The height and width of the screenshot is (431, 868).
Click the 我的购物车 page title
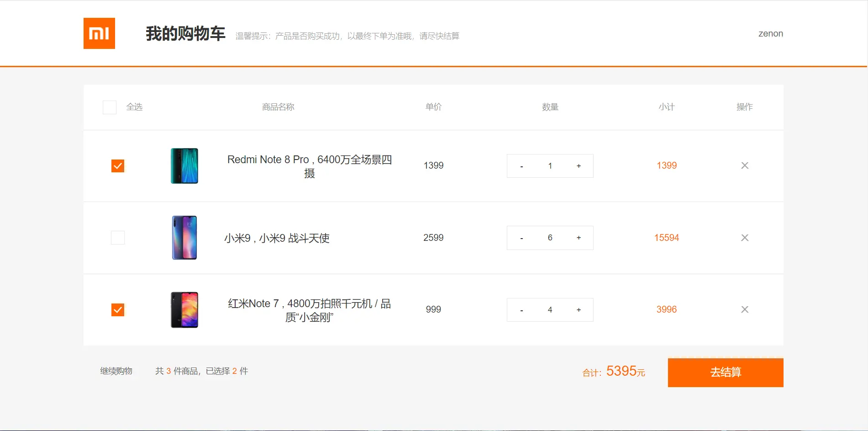(x=185, y=33)
